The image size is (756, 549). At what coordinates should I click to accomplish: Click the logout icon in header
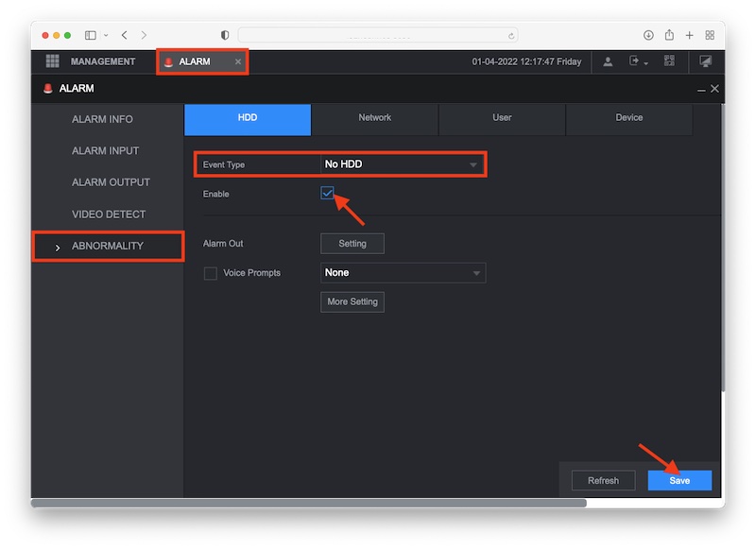(636, 61)
